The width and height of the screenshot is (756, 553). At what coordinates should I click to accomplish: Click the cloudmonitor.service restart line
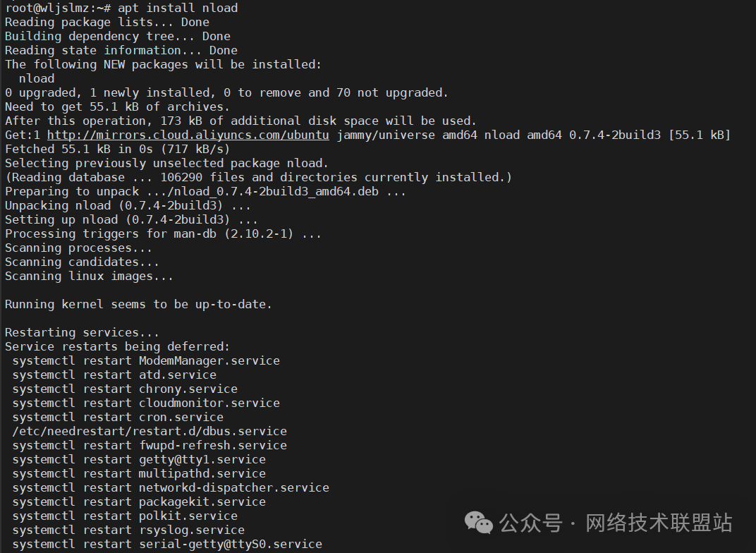pyautogui.click(x=146, y=403)
